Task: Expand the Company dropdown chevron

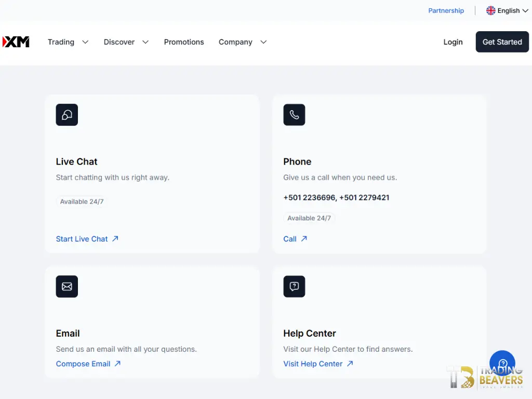Action: pos(263,42)
